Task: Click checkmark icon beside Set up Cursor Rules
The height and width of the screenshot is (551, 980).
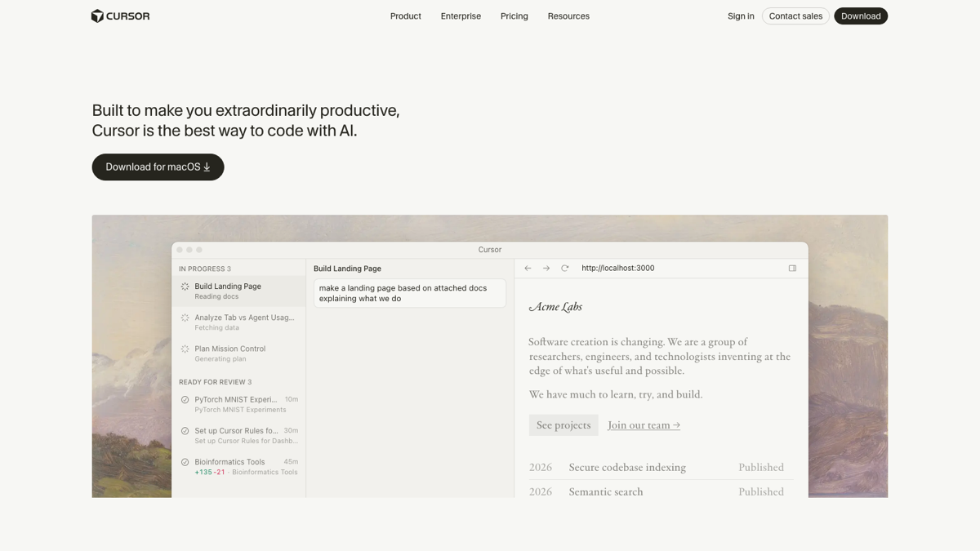Action: [185, 431]
